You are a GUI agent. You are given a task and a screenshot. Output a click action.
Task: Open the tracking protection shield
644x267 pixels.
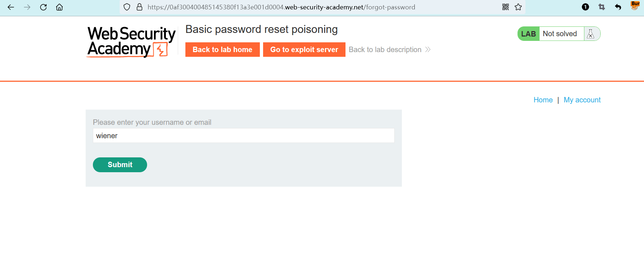(127, 7)
